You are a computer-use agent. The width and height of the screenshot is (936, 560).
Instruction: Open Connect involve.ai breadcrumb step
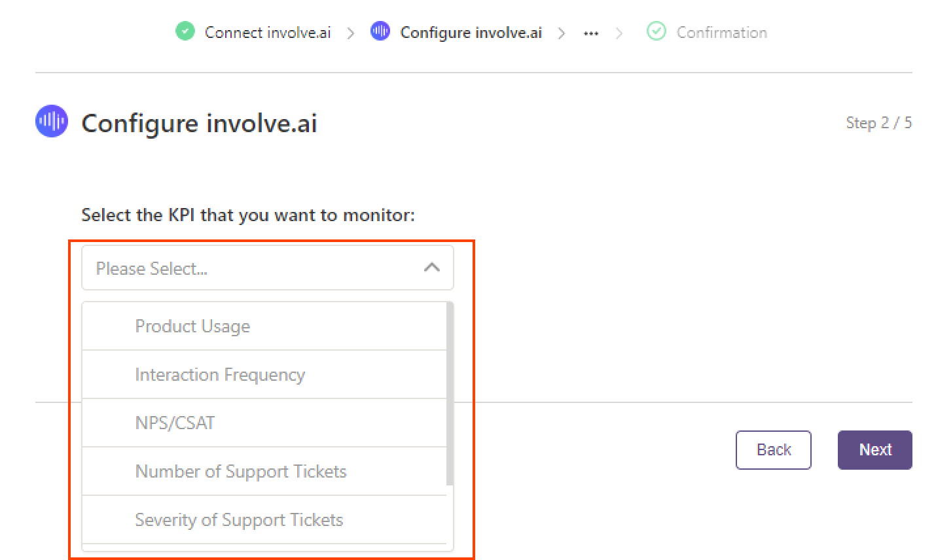pyautogui.click(x=268, y=32)
